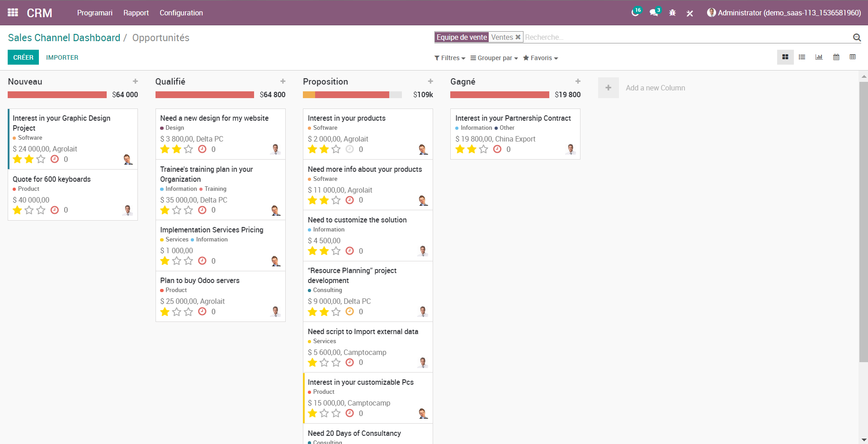
Task: Open the Grouper par dropdown
Action: [494, 58]
